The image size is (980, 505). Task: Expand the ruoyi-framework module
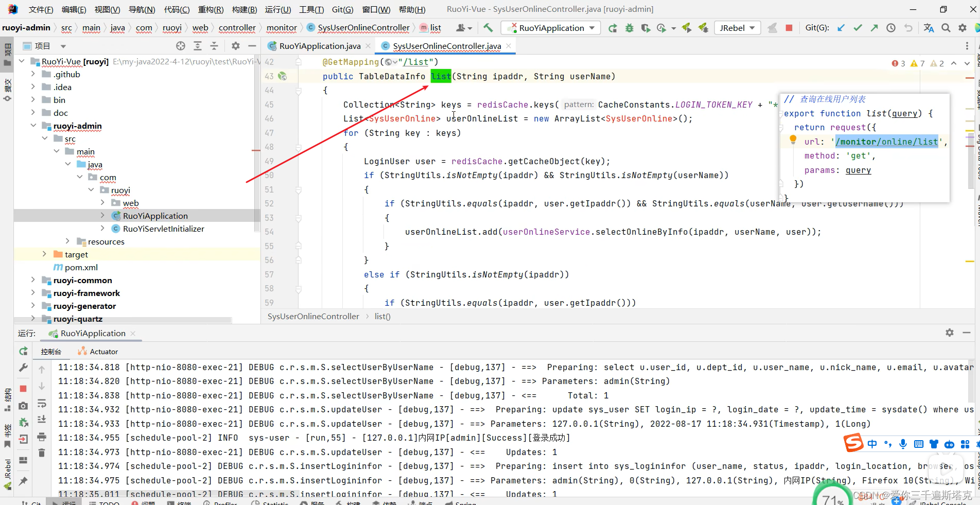click(33, 293)
